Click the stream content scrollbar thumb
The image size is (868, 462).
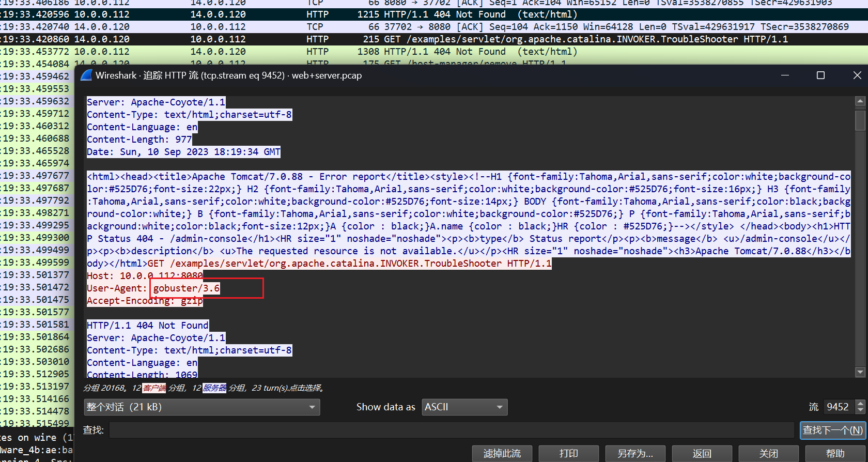point(860,120)
